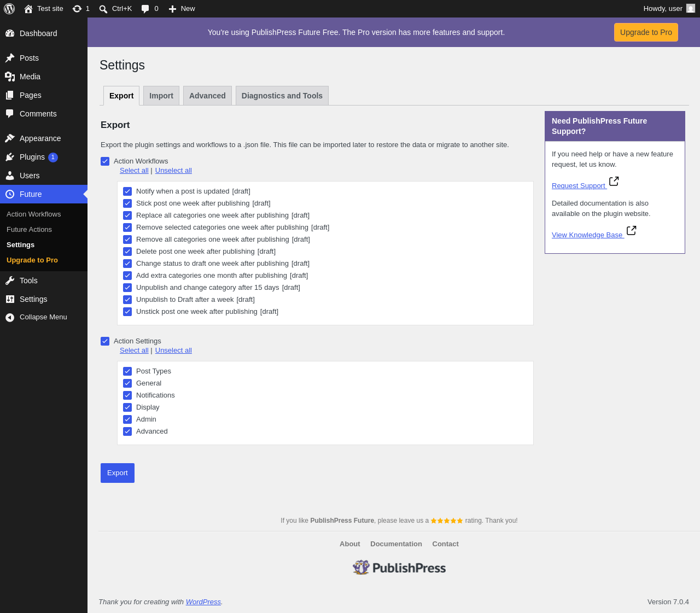Click the sidebar Settings sliders icon
The height and width of the screenshot is (613, 700).
(10, 299)
